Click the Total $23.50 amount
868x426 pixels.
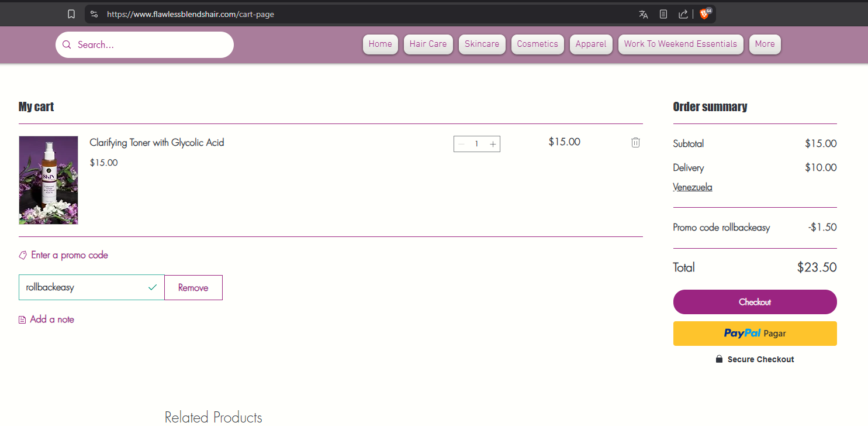click(817, 267)
